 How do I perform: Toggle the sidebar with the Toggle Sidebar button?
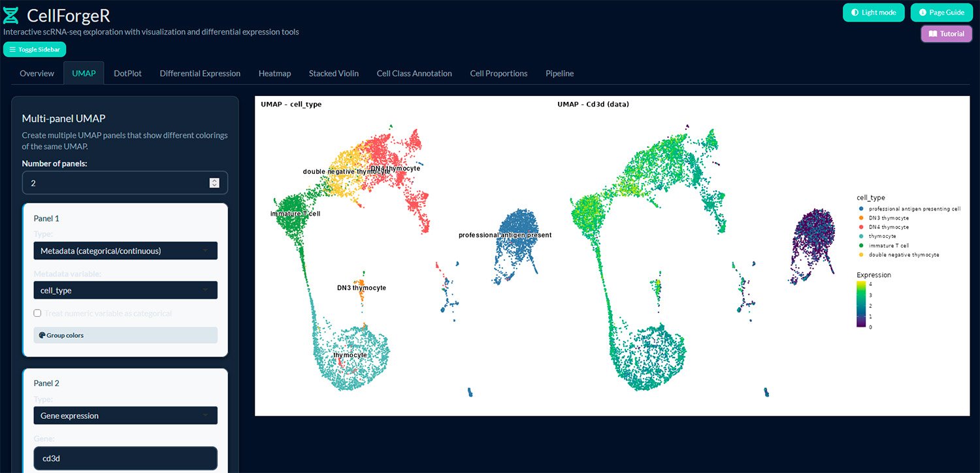[35, 50]
